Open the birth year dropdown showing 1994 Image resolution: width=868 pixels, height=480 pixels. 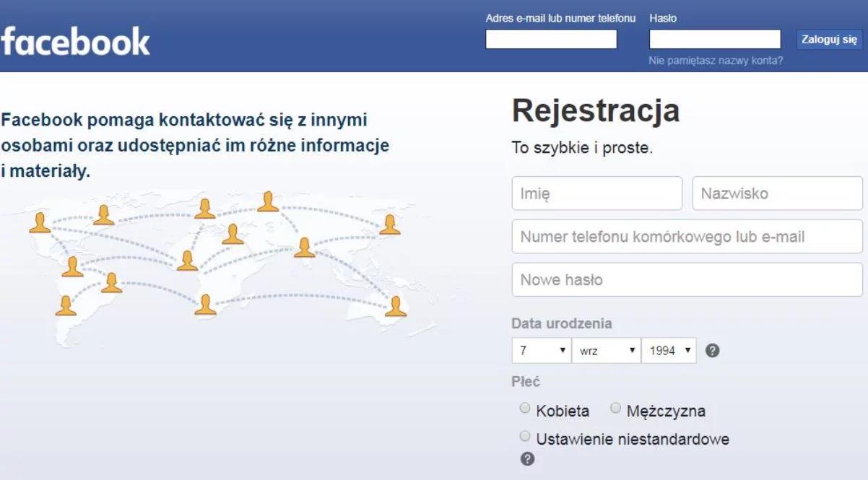coord(669,351)
